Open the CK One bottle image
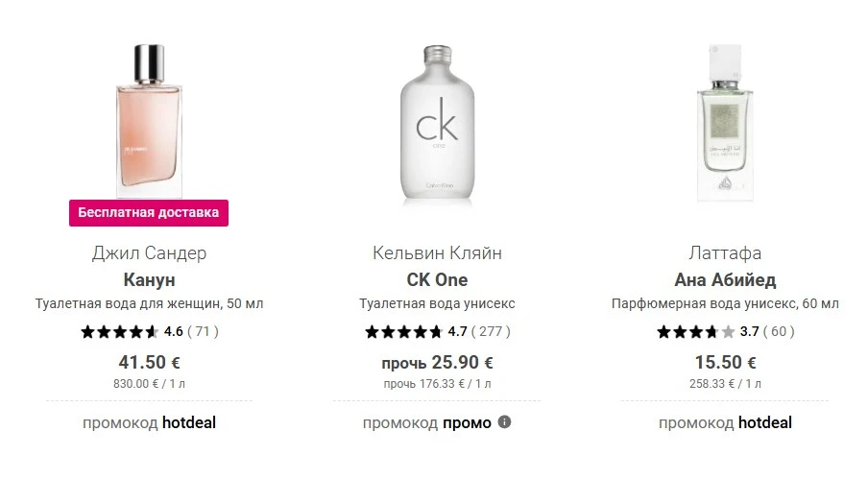The width and height of the screenshot is (868, 479). tap(437, 123)
